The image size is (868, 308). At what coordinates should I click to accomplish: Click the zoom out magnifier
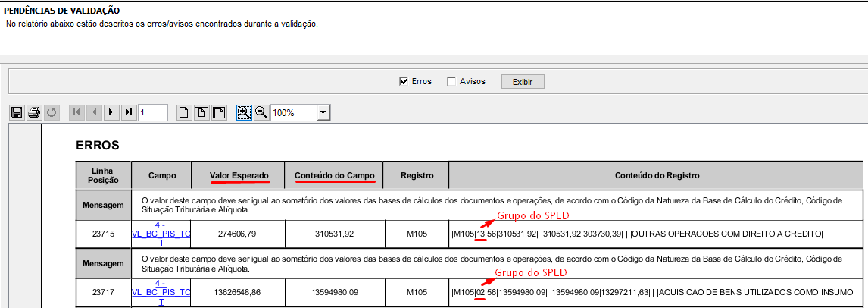pos(261,112)
